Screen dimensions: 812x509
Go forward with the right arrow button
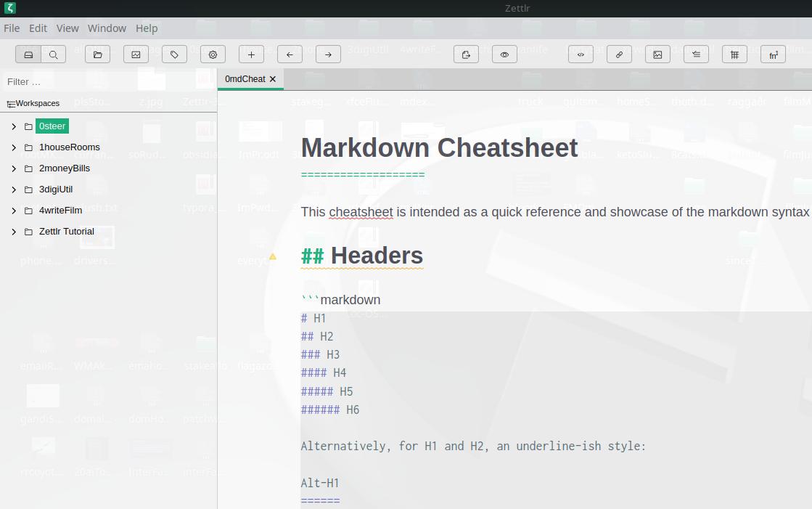click(x=328, y=54)
